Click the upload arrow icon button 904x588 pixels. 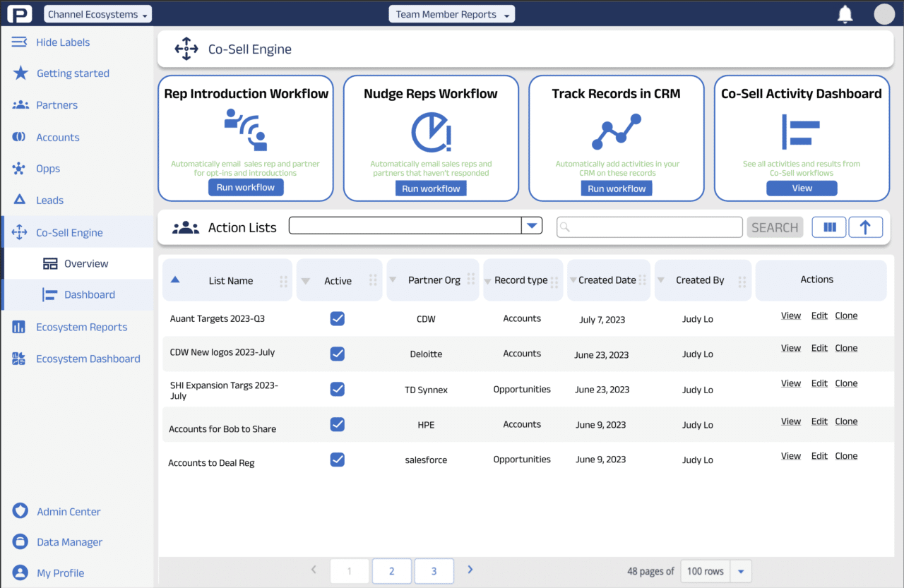pyautogui.click(x=865, y=227)
